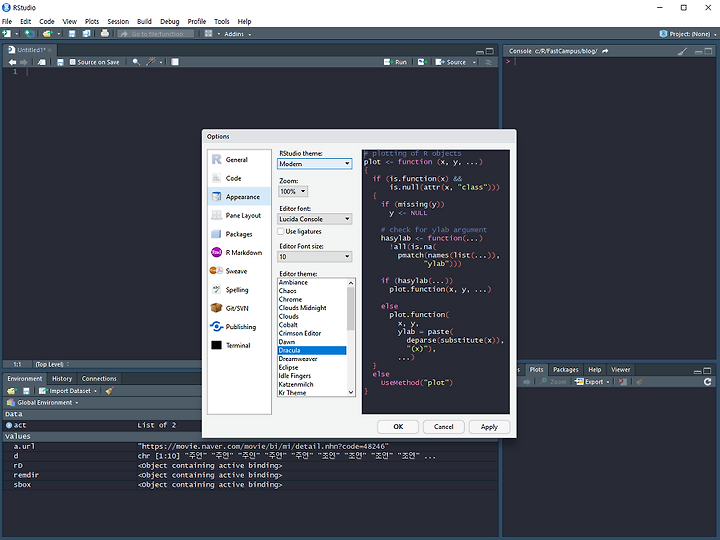Click the Save All documents icon

point(86,34)
